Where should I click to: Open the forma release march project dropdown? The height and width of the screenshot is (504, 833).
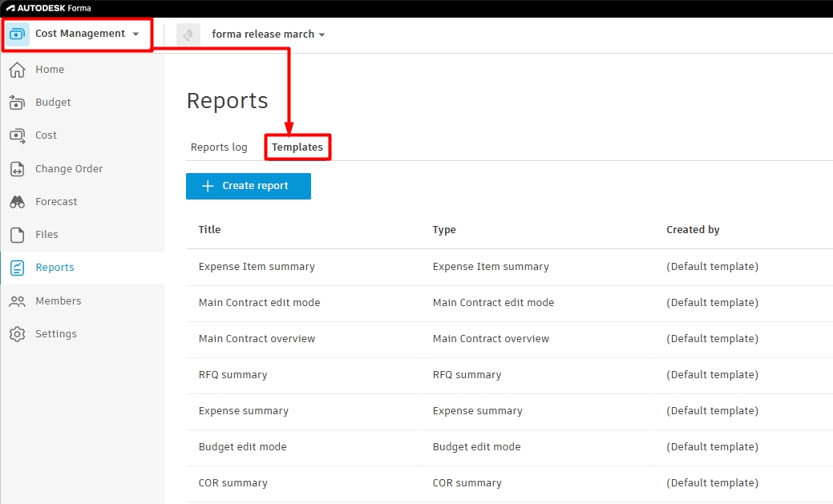point(269,34)
